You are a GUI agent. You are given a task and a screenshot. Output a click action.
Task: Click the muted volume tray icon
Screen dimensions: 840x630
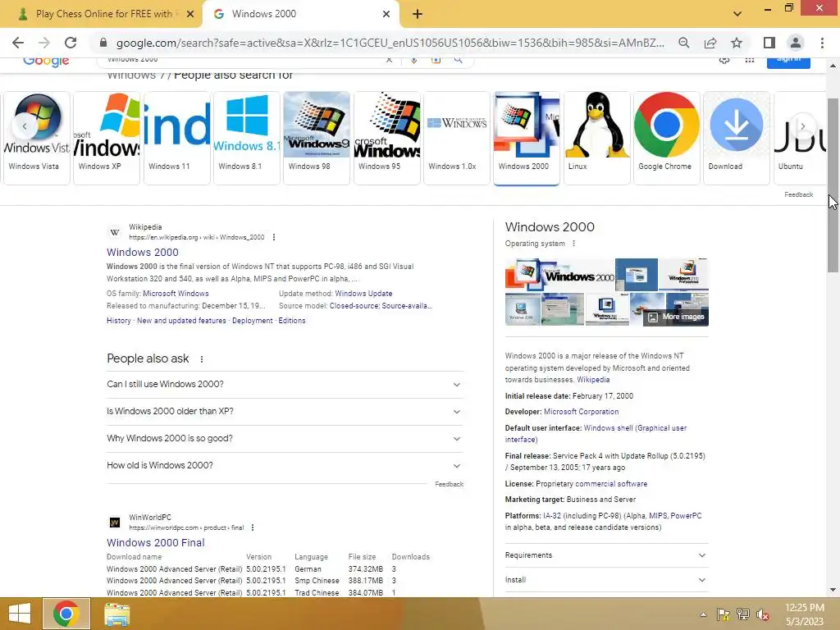(762, 614)
